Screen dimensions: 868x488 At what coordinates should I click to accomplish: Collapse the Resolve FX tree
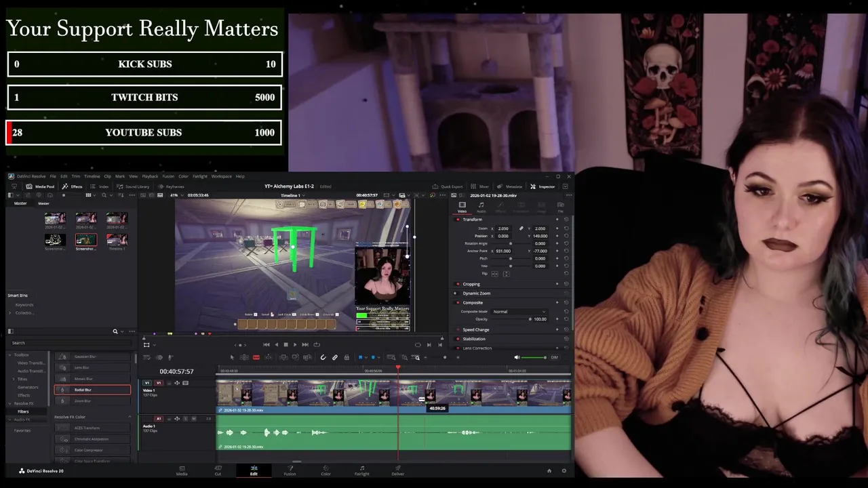click(x=9, y=403)
